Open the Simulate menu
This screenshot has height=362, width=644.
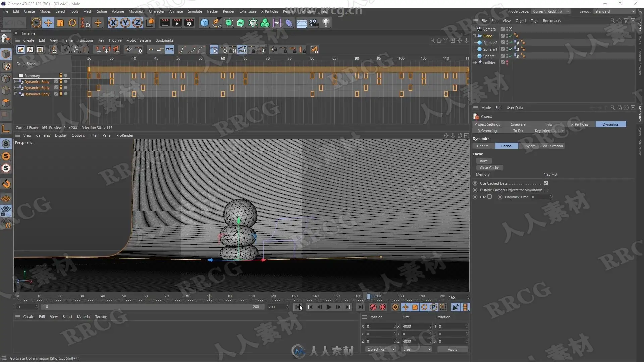click(195, 11)
